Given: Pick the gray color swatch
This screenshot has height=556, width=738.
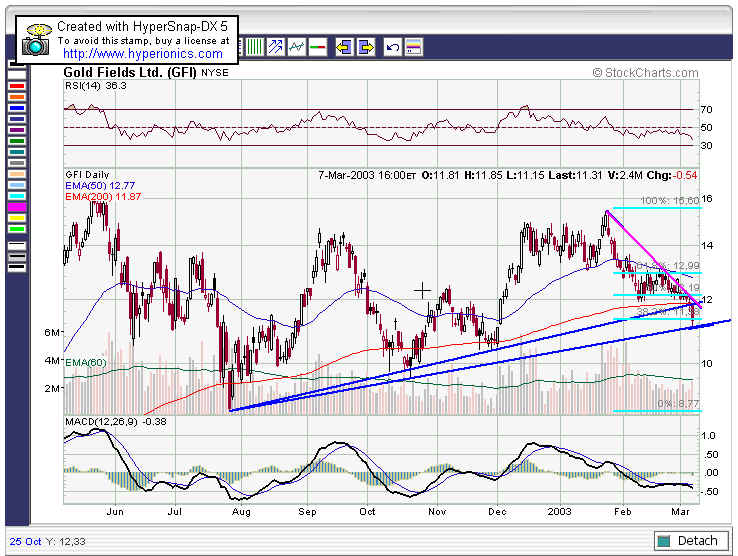Looking at the screenshot, I should pos(17,163).
